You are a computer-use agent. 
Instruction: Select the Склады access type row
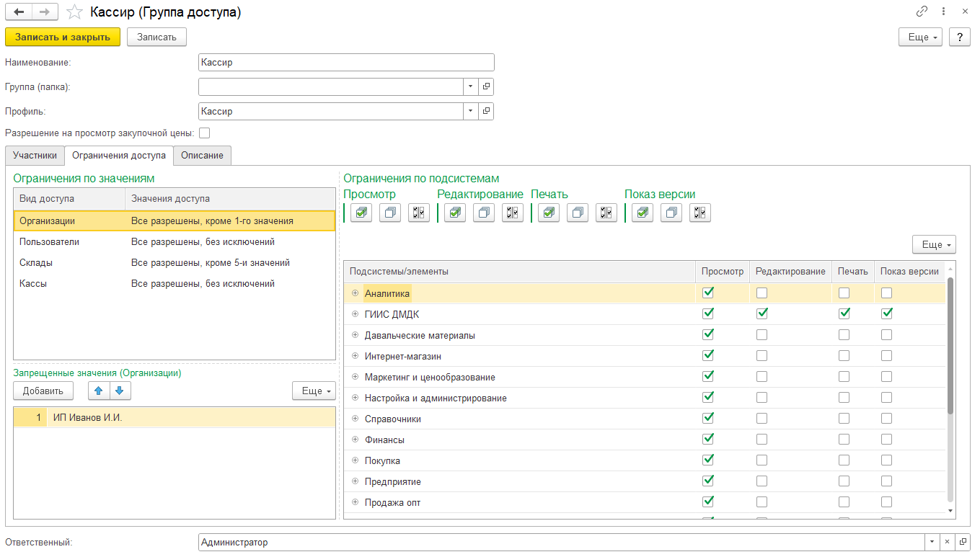tap(175, 263)
